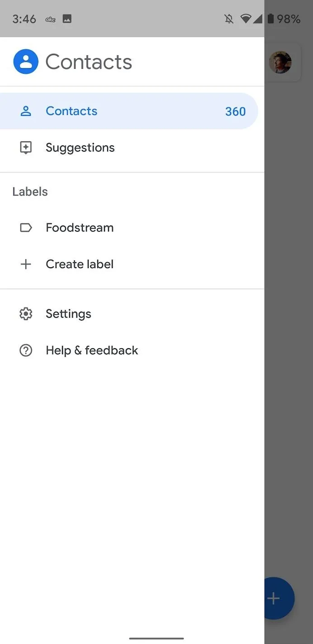The height and width of the screenshot is (644, 313).
Task: Open the Foodstream label
Action: pos(132,227)
